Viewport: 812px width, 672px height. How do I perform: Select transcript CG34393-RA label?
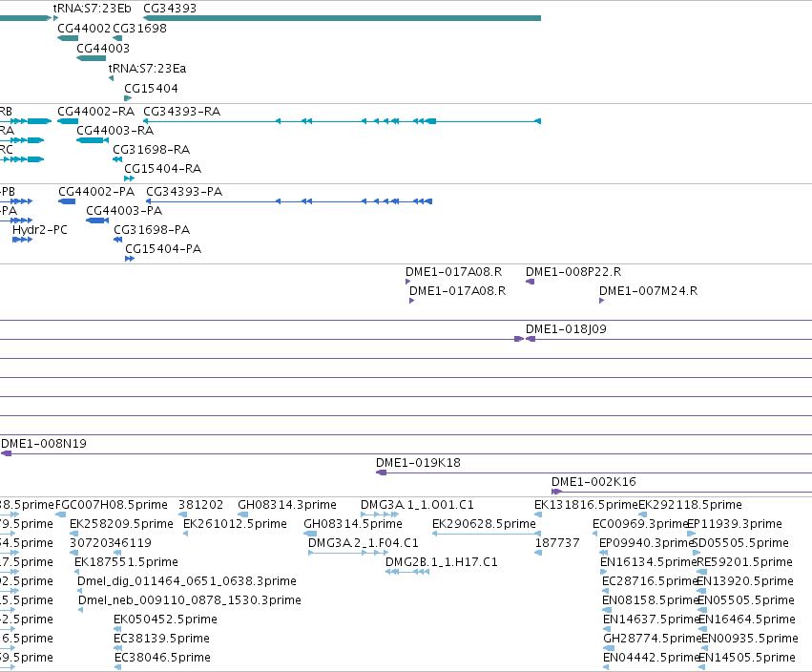pos(181,112)
